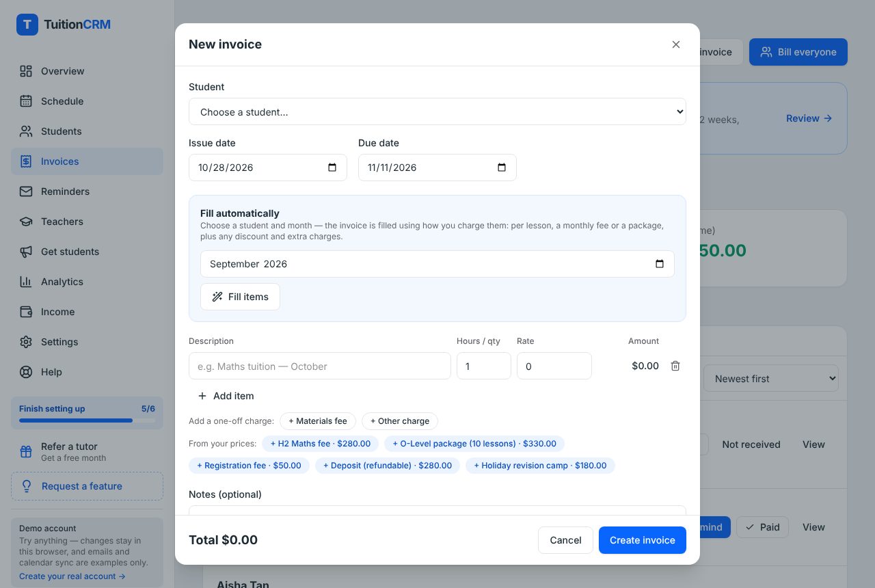Navigate to Teachers page
875x588 pixels.
[87, 222]
